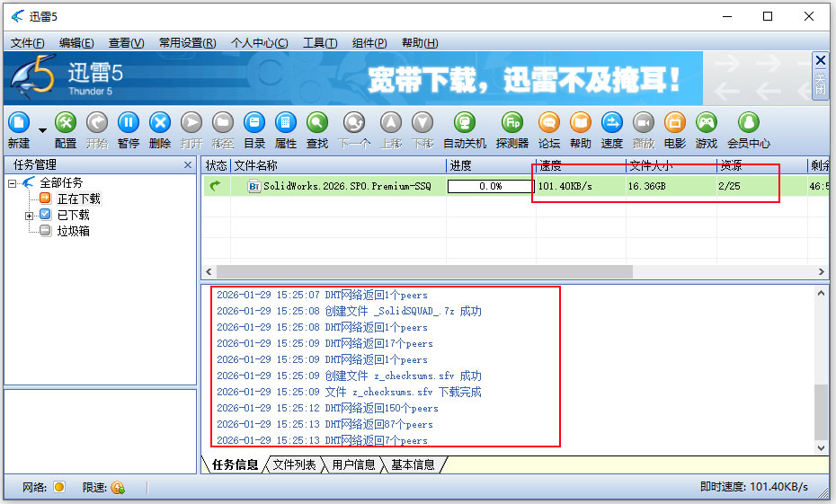
Task: Switch to 基本信息 tab
Action: [413, 464]
